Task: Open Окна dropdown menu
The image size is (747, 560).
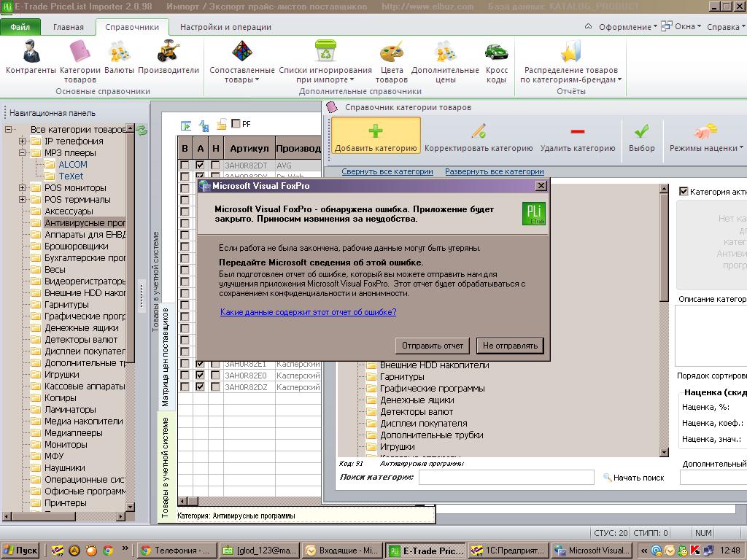Action: [x=681, y=26]
